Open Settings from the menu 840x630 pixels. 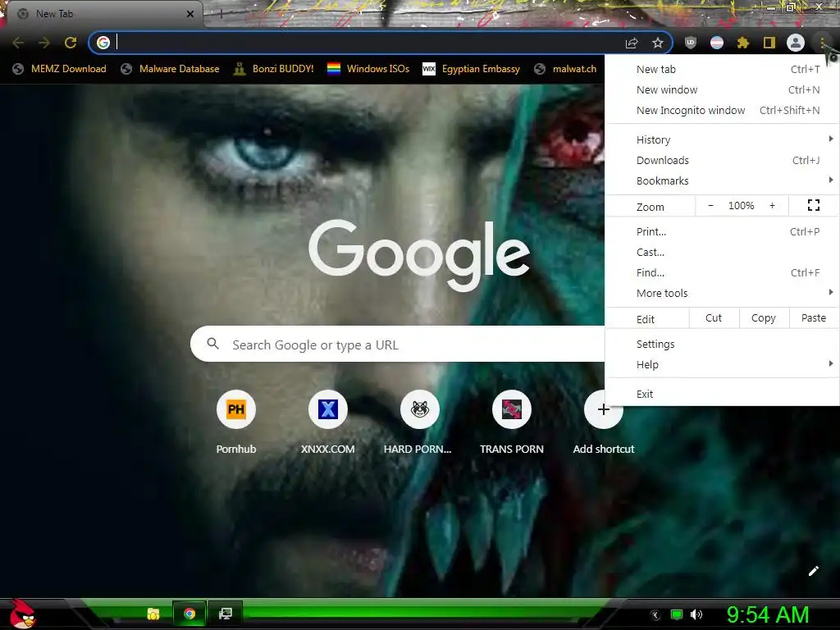pos(723,344)
